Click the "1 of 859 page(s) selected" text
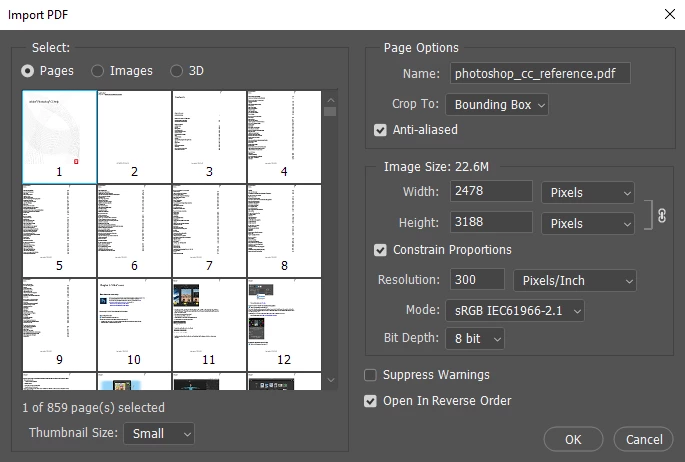The height and width of the screenshot is (462, 685). coord(93,408)
